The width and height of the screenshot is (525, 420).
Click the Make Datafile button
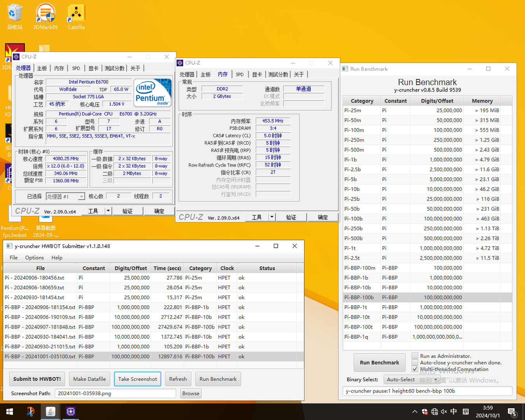(x=89, y=379)
